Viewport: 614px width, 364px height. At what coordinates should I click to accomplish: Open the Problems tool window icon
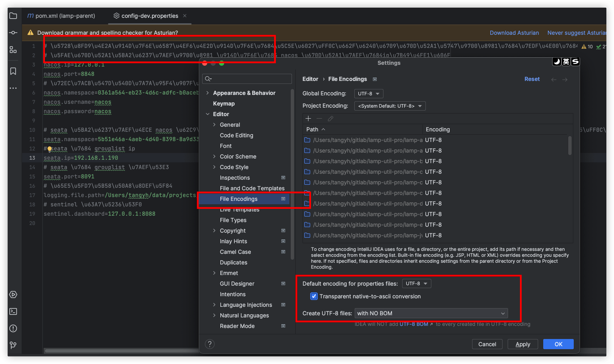point(13,328)
